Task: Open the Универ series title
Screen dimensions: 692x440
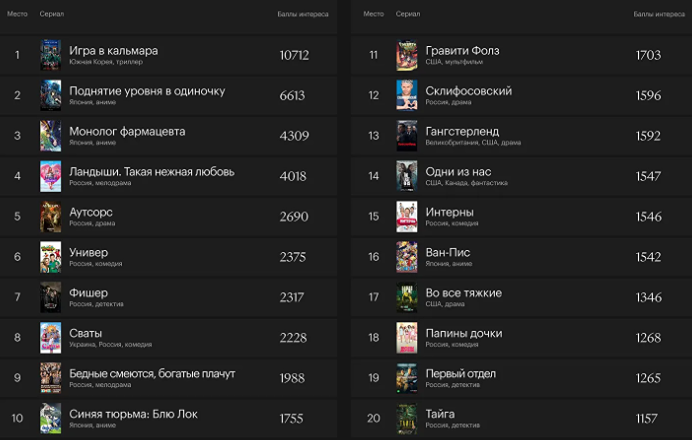Action: (88, 253)
